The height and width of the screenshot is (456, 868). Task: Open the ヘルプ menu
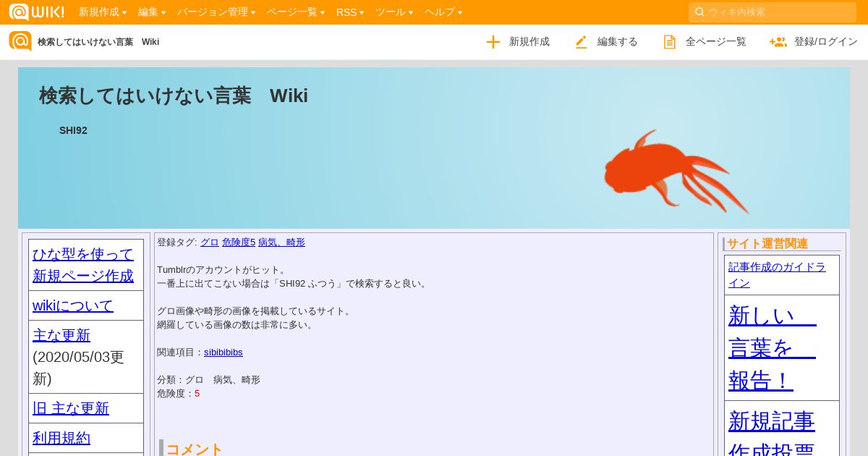[x=443, y=12]
